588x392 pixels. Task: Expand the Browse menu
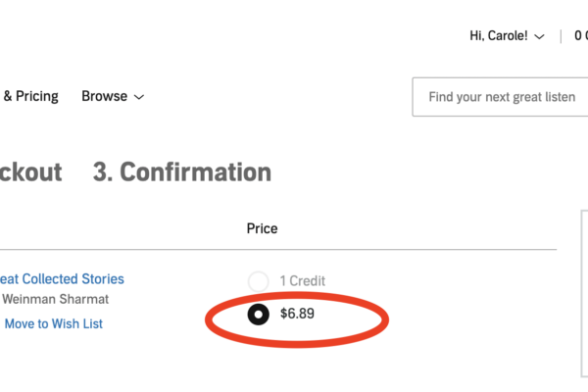click(113, 96)
